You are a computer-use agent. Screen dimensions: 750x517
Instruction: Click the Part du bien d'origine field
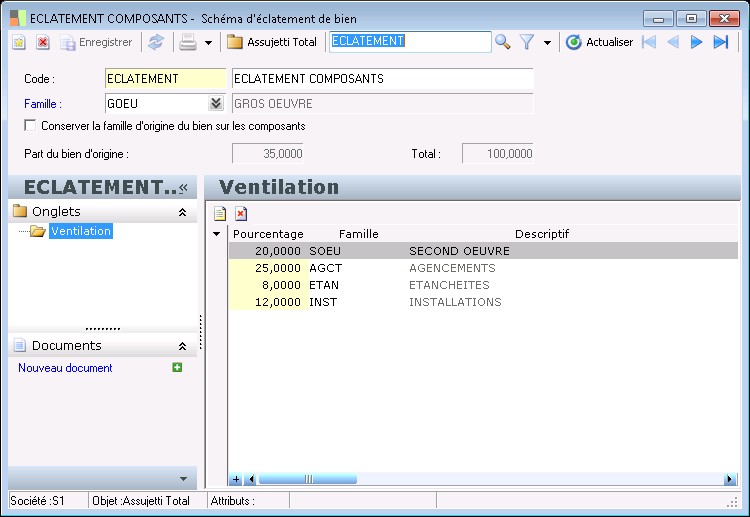click(268, 154)
